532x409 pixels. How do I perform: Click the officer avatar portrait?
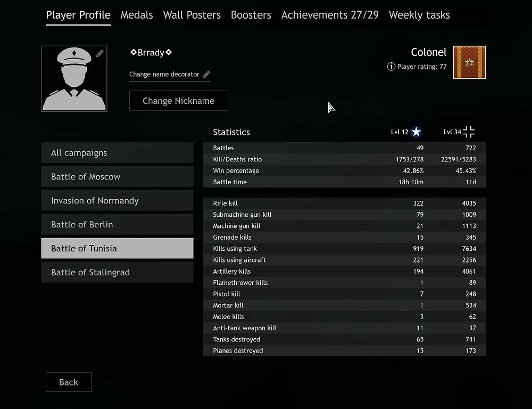74,78
